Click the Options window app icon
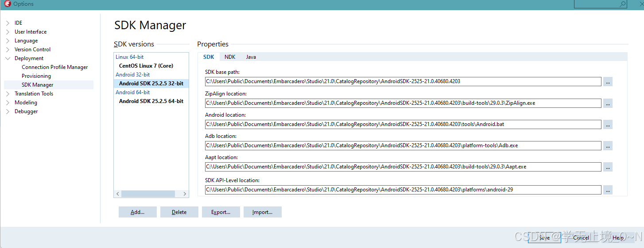This screenshot has height=248, width=644. (7, 4)
